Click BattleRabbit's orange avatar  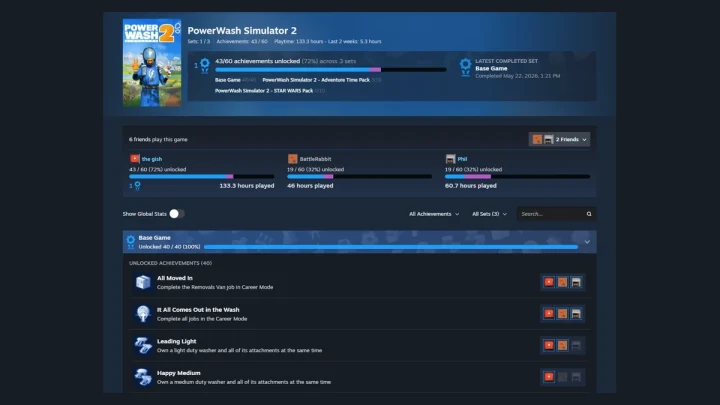(292, 159)
